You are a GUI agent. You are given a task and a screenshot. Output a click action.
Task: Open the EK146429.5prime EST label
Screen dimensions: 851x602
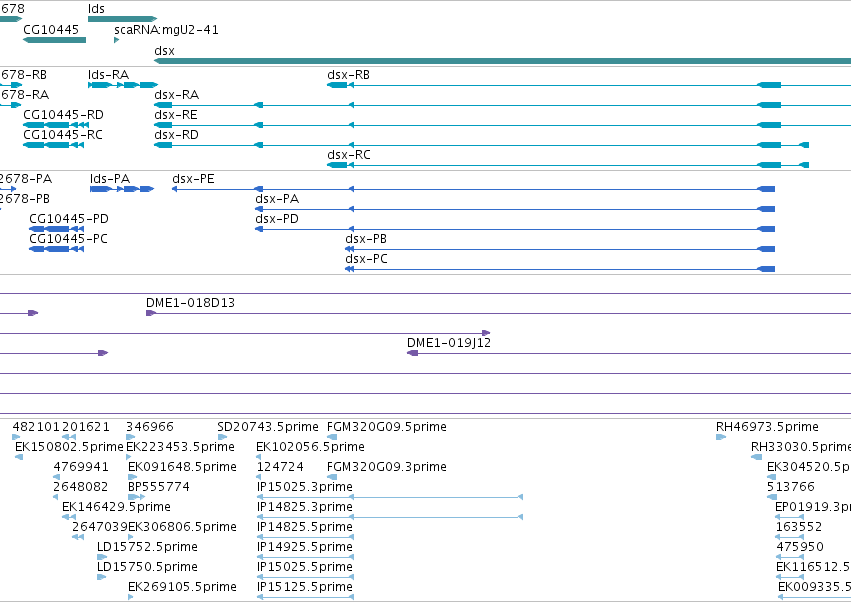[x=116, y=507]
